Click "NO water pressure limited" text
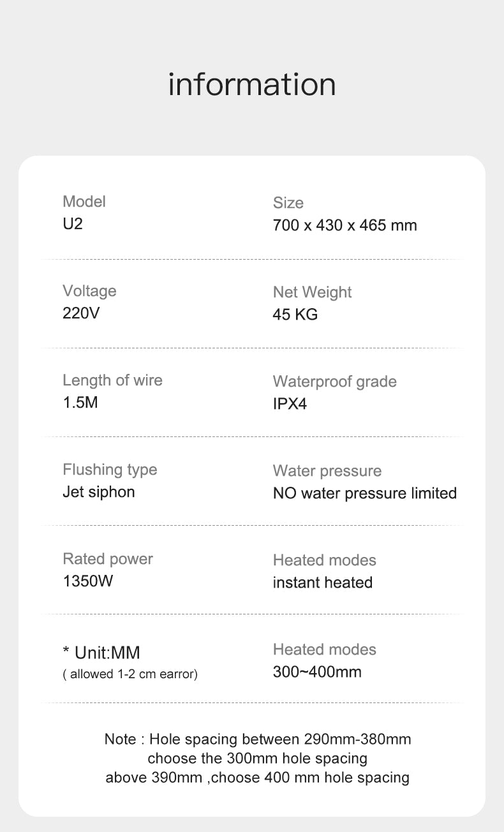 pyautogui.click(x=364, y=493)
